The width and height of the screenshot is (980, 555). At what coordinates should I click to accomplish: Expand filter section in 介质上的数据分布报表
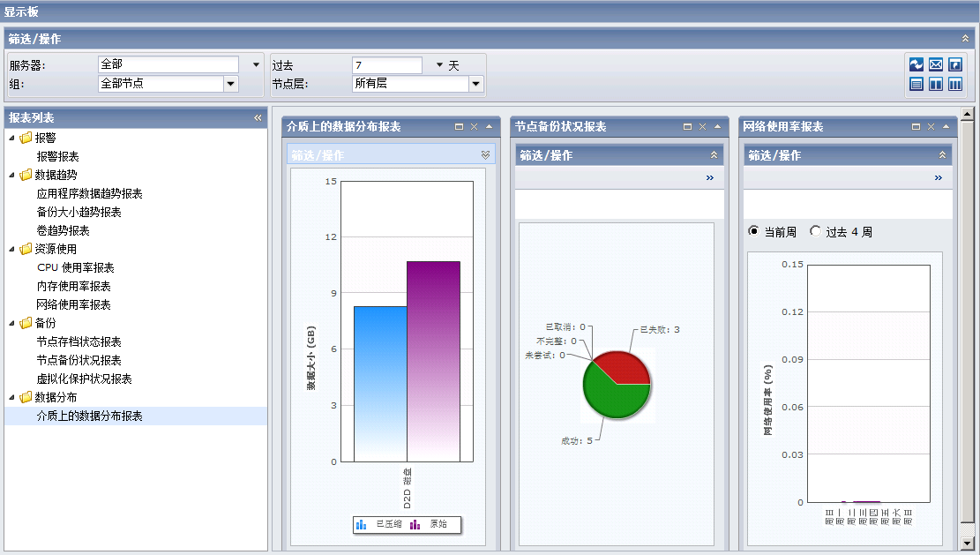(486, 155)
